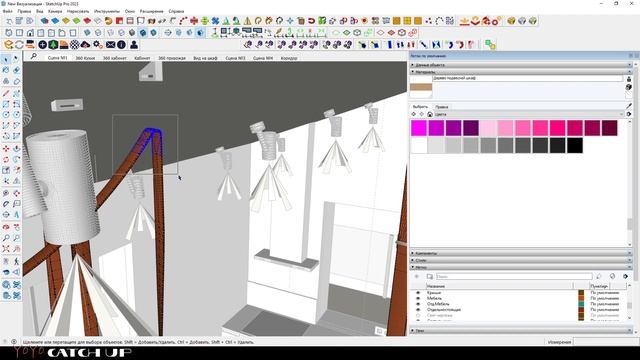
Task: Pick the Line pencil tool
Action: 6,93
